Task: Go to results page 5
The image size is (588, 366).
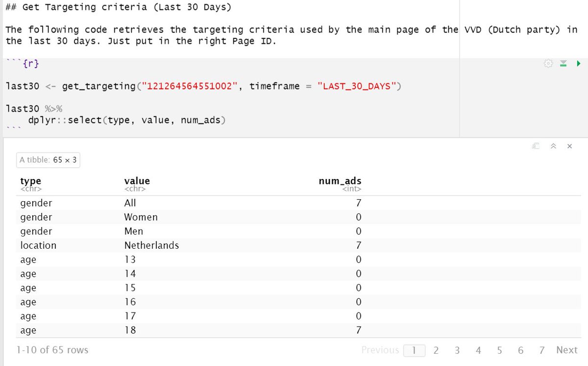Action: tap(499, 350)
